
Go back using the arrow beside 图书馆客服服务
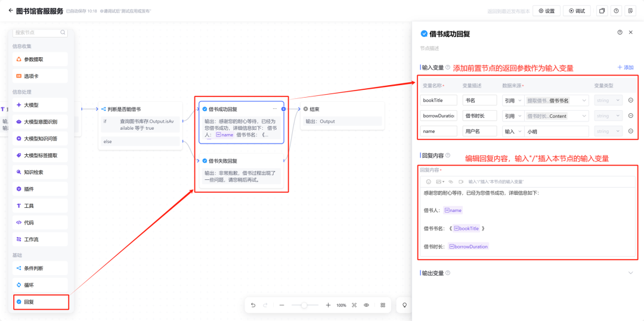pos(11,11)
